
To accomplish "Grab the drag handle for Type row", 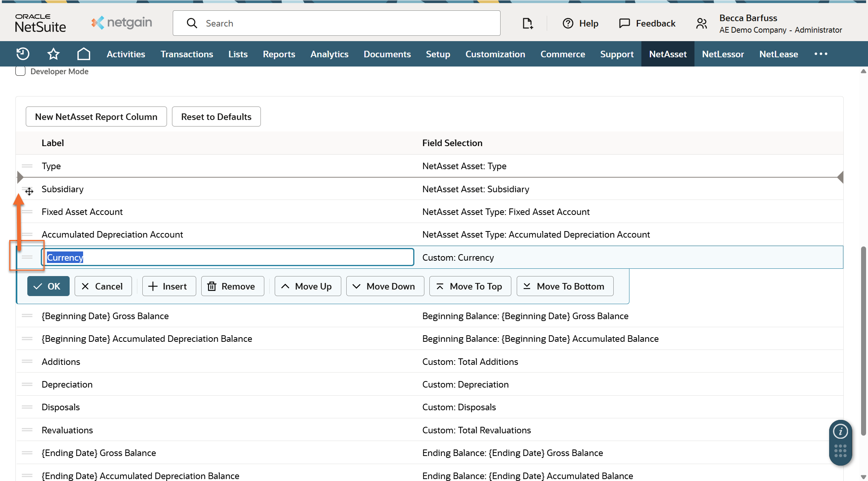I will [27, 166].
